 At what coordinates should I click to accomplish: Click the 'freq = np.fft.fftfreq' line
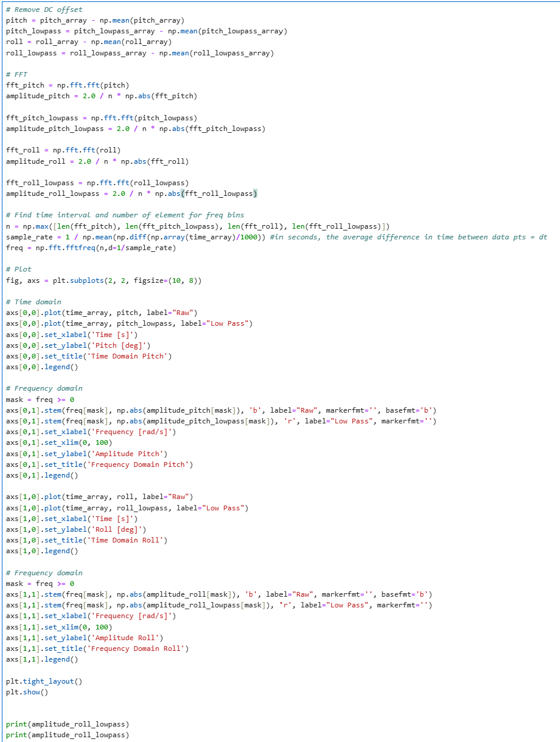[91, 248]
